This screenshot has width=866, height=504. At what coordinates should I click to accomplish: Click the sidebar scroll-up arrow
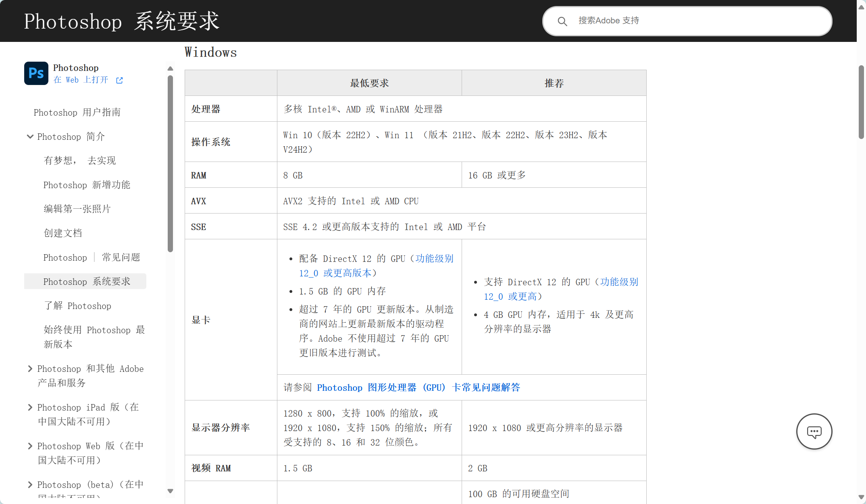170,68
